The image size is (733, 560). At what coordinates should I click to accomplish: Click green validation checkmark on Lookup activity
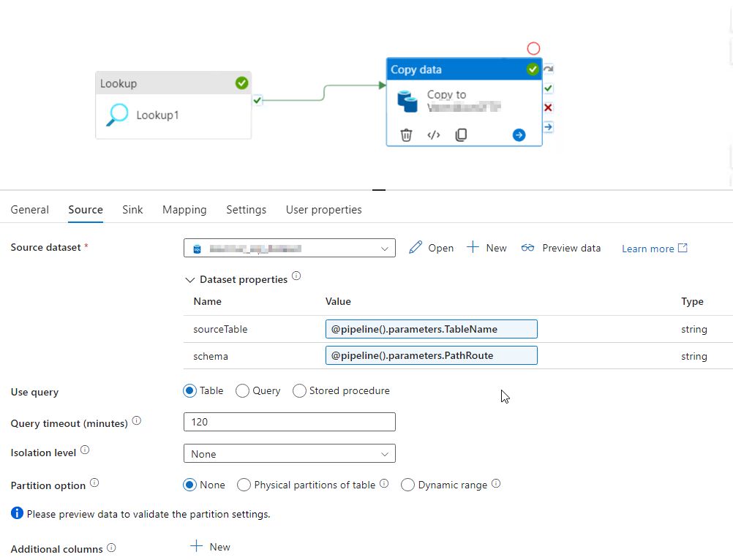point(241,83)
